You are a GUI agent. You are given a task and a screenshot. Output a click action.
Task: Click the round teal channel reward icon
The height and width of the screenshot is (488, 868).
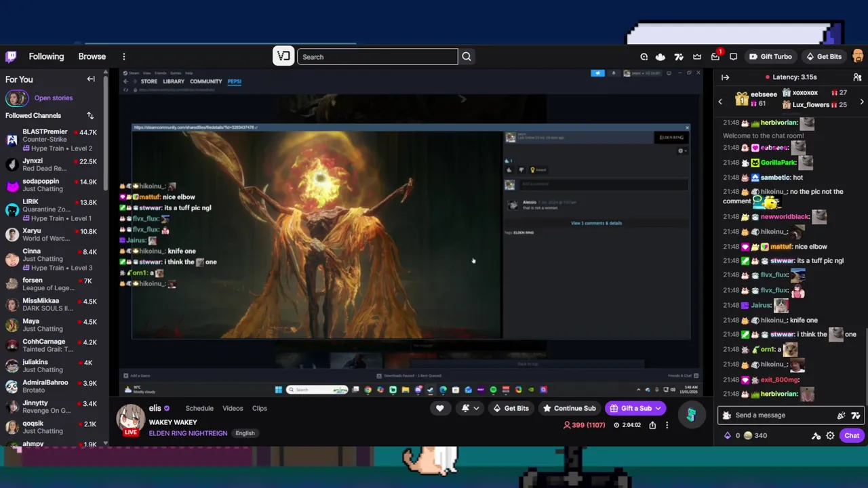tap(691, 415)
